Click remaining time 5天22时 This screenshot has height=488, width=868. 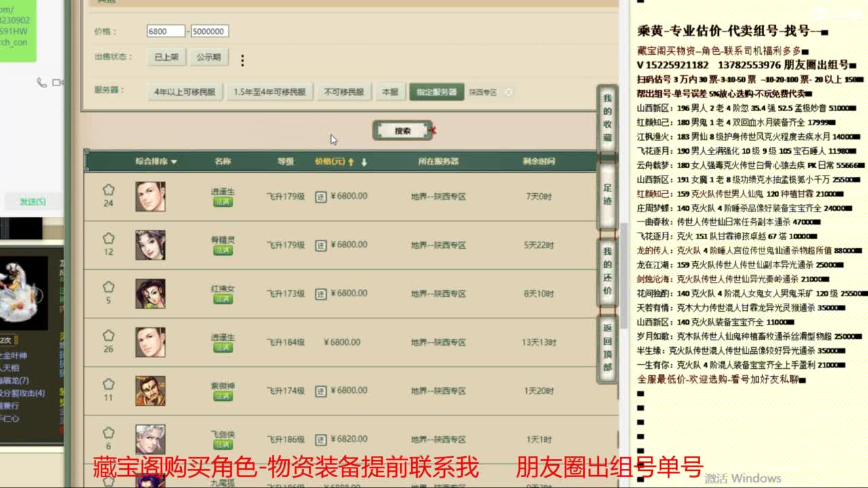coord(539,245)
